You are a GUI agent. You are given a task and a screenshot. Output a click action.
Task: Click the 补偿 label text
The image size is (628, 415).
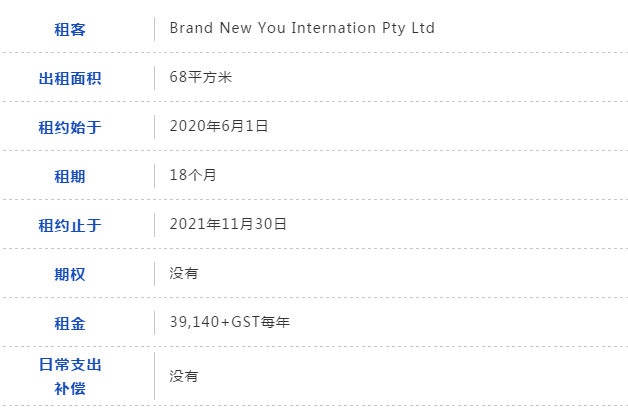[70, 389]
